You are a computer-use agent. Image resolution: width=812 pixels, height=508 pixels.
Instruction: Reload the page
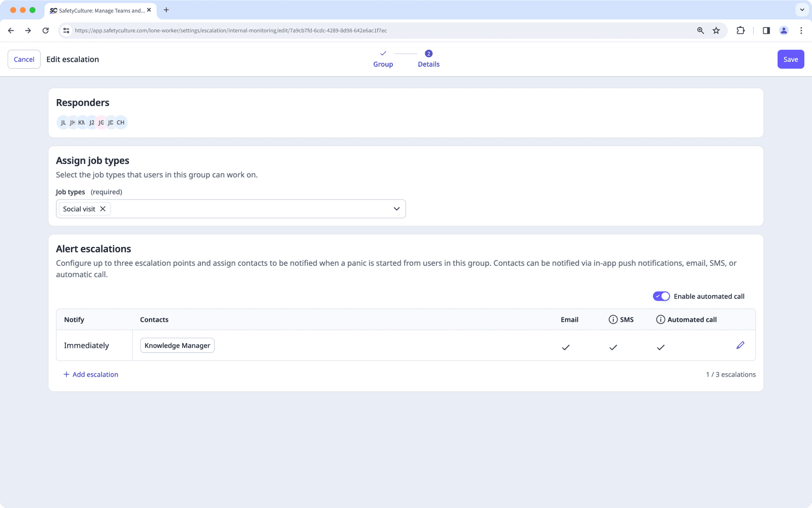45,30
